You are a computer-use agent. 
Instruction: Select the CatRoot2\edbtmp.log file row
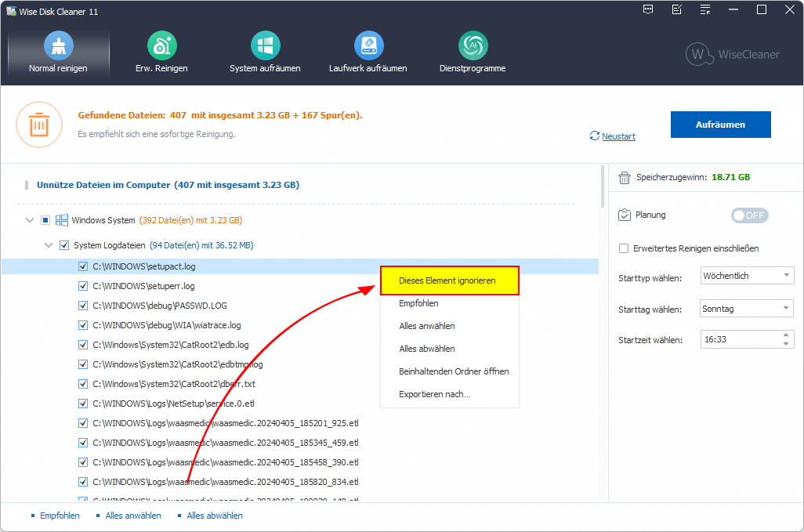[x=300, y=364]
